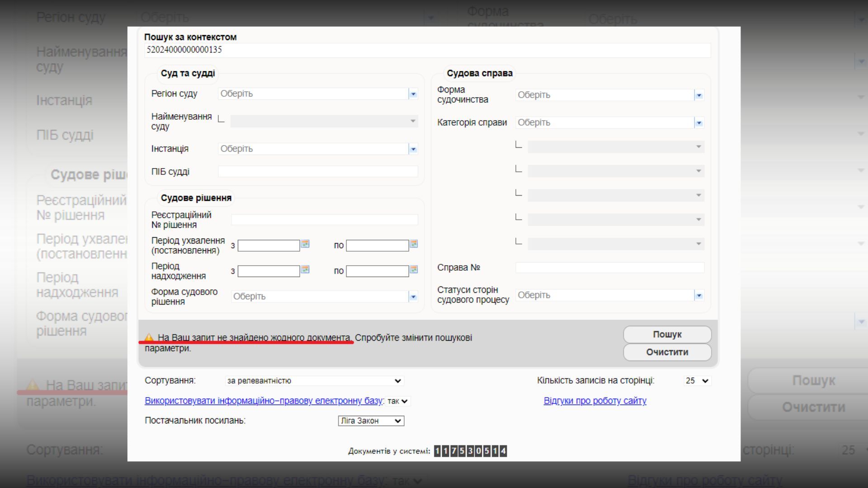Image resolution: width=868 pixels, height=488 pixels.
Task: Open Статуси сторін судового процесу dropdown
Action: (x=699, y=296)
